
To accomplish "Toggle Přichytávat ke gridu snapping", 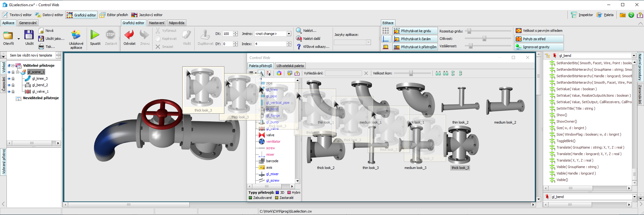I will [x=415, y=31].
